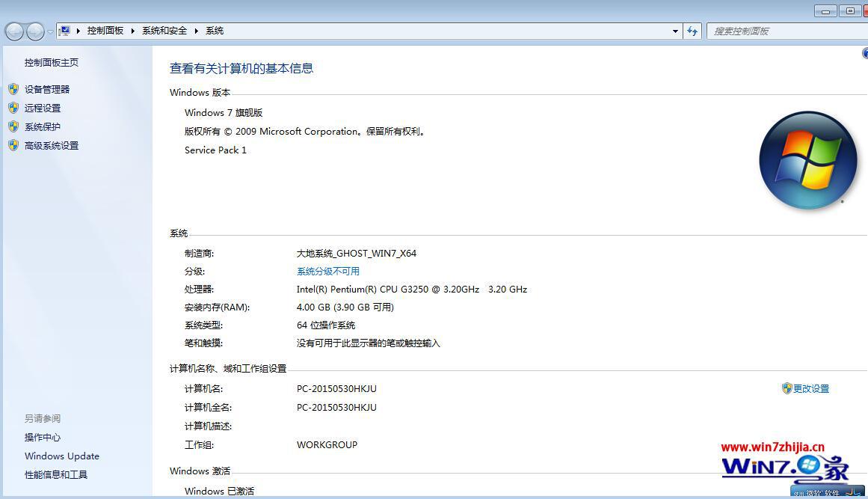Select the text Service Pack 1
Screen dimensions: 868x499
[x=215, y=150]
